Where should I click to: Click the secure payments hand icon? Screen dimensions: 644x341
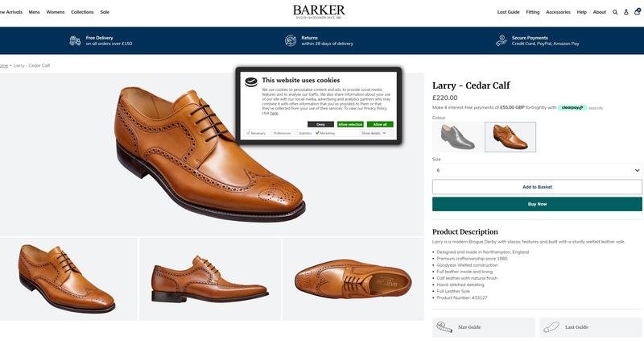[501, 40]
